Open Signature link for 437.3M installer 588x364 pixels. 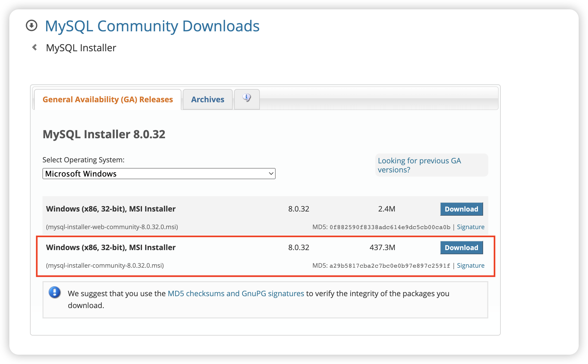tap(470, 266)
